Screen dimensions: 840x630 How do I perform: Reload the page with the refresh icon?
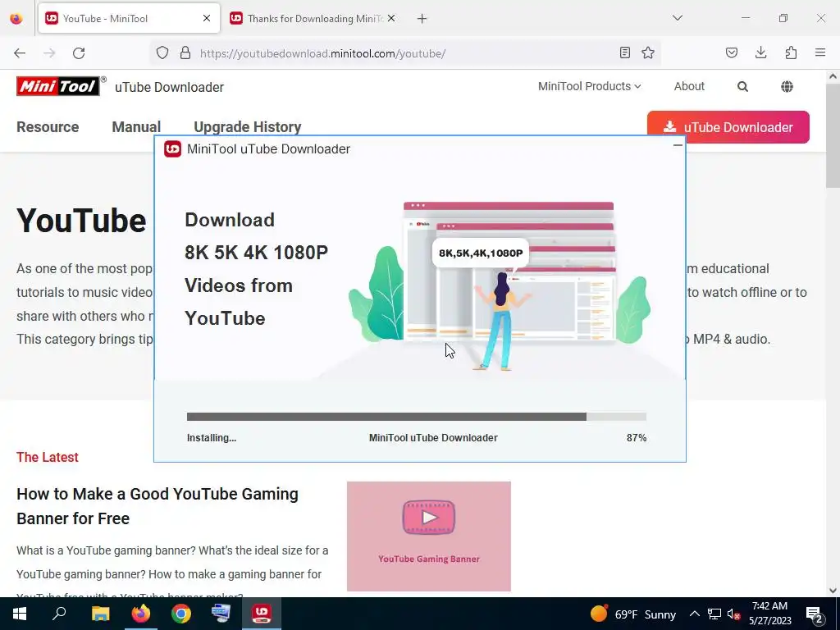(79, 53)
